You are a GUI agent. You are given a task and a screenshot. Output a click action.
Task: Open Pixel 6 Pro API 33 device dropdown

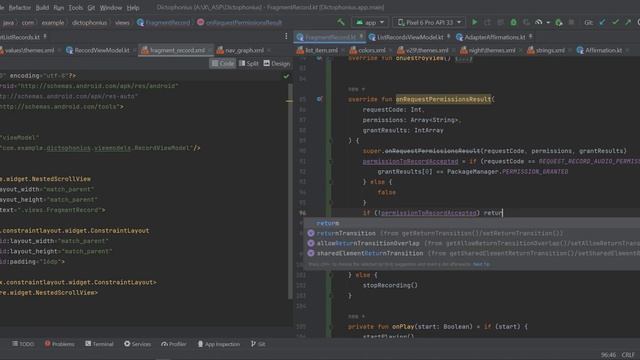(x=430, y=22)
